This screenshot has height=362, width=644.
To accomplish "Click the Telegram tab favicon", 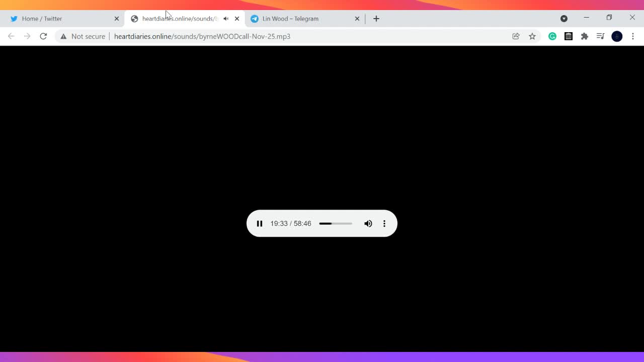I will tap(255, 19).
